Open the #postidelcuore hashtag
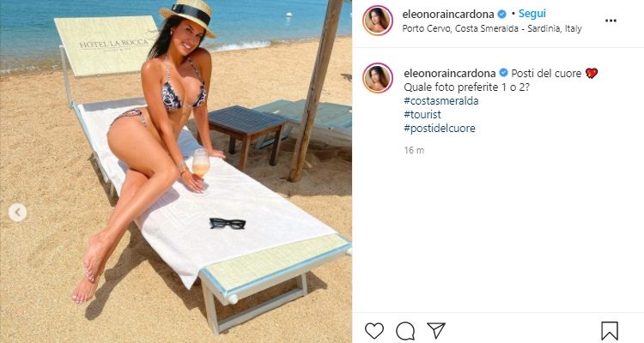Viewport: 644px width, 343px height. (440, 128)
